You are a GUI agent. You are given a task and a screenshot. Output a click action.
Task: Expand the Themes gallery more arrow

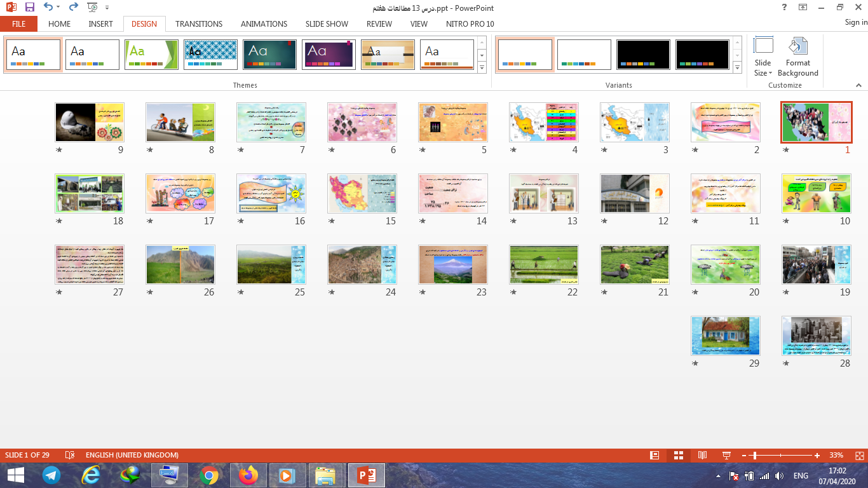click(482, 67)
